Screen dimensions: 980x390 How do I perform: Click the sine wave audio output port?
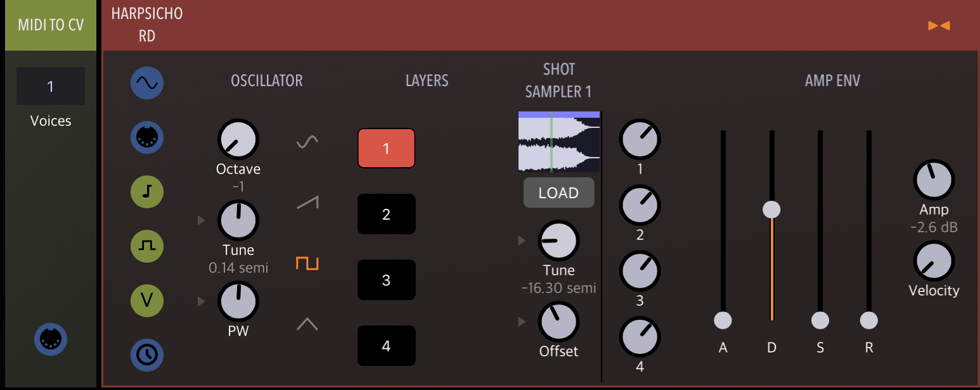point(147,83)
